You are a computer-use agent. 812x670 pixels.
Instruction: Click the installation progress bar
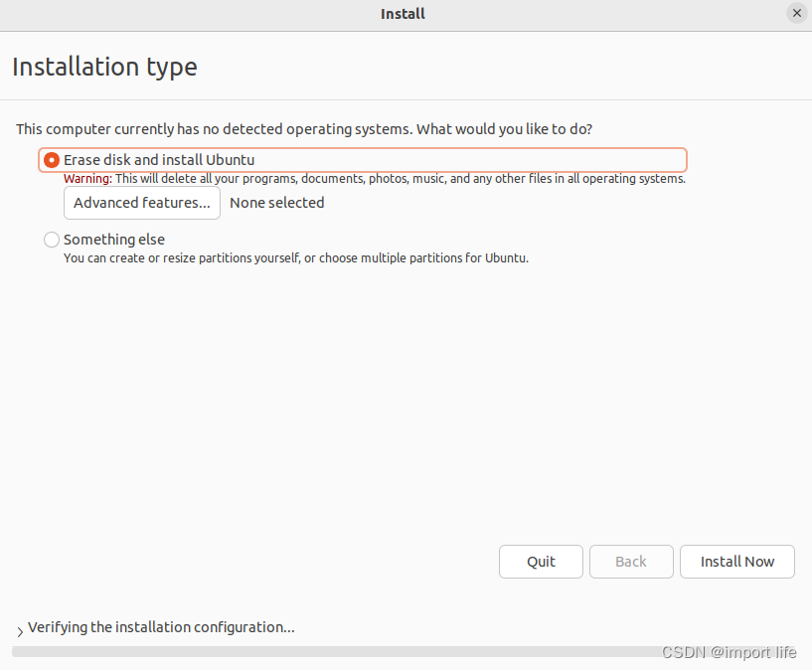(x=404, y=651)
